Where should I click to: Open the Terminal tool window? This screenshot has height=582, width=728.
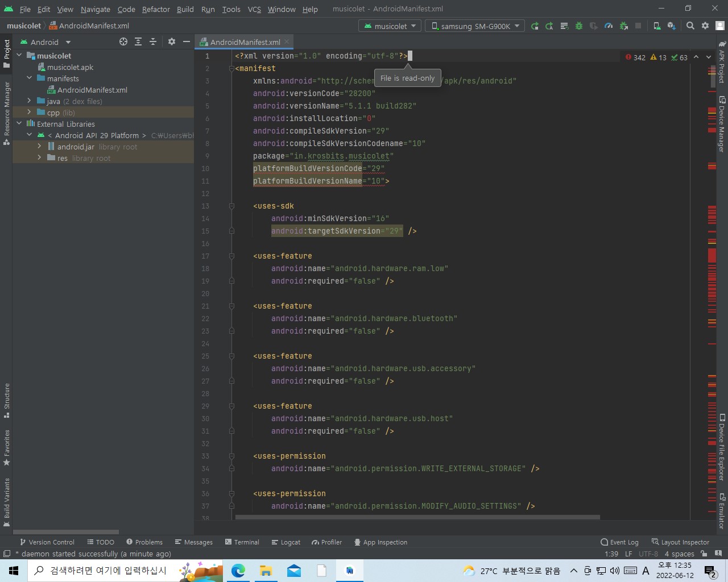coord(242,542)
